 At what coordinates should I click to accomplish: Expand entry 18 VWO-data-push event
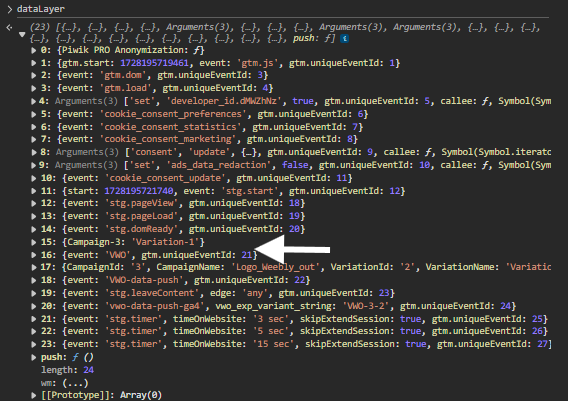click(34, 280)
